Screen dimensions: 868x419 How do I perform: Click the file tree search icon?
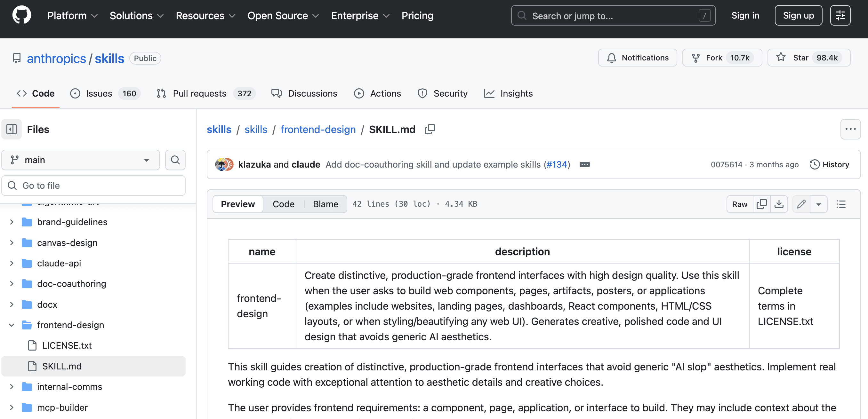tap(175, 160)
